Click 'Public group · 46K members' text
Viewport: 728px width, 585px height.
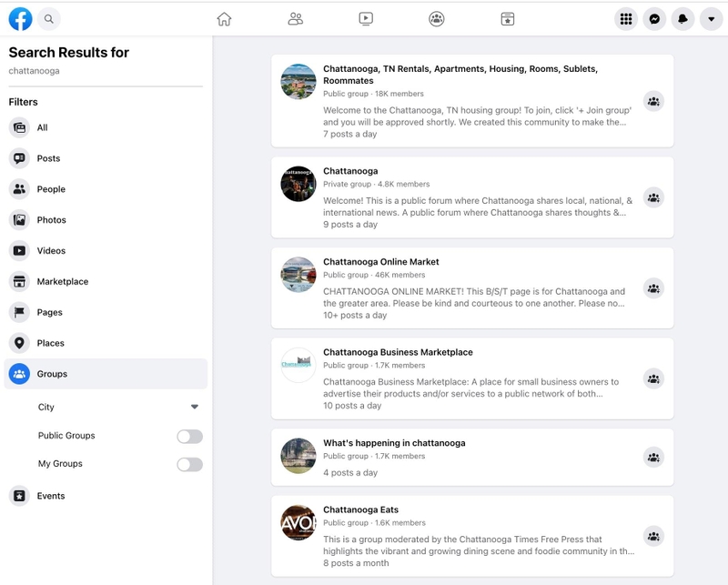pos(374,275)
